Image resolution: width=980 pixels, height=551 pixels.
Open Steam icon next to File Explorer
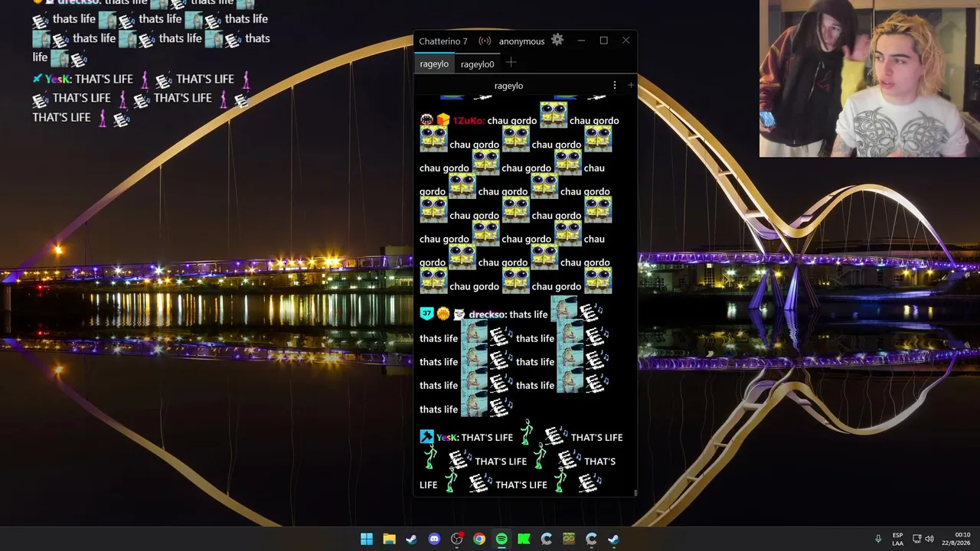[411, 539]
